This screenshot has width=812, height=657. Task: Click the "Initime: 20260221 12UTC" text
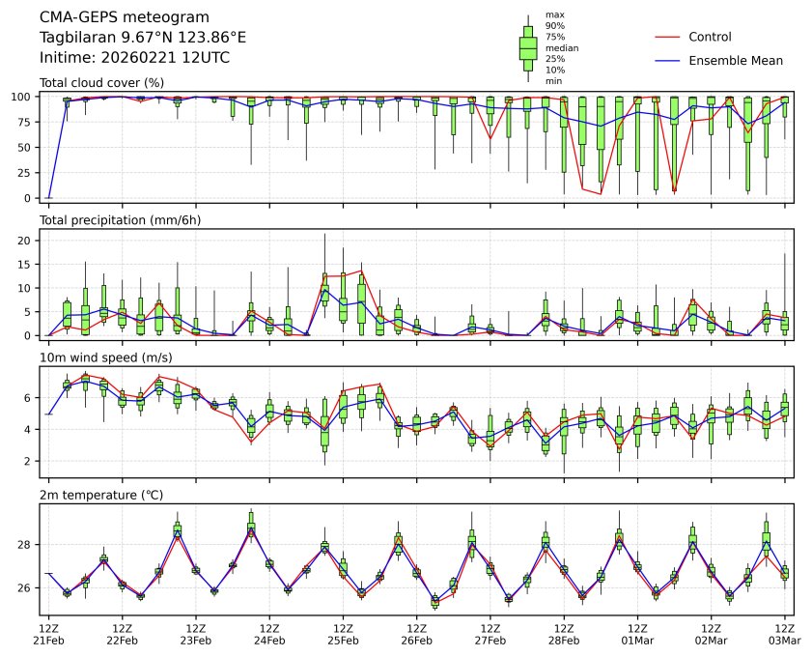pos(134,57)
